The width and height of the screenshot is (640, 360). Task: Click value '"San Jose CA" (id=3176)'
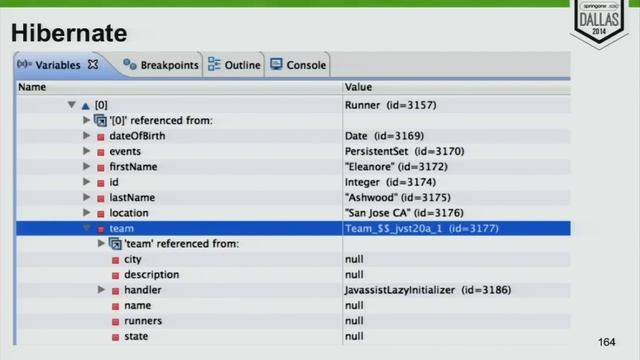pos(404,213)
